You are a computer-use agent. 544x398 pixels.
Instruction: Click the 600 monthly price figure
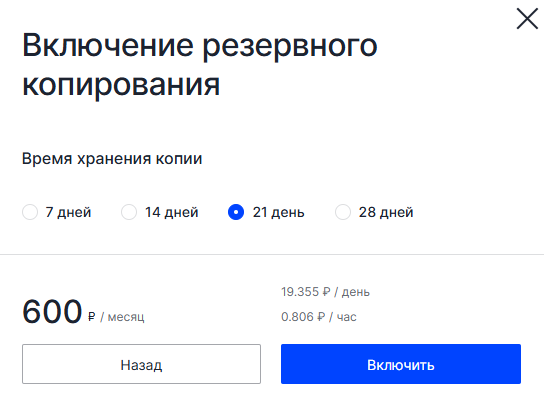coord(52,312)
